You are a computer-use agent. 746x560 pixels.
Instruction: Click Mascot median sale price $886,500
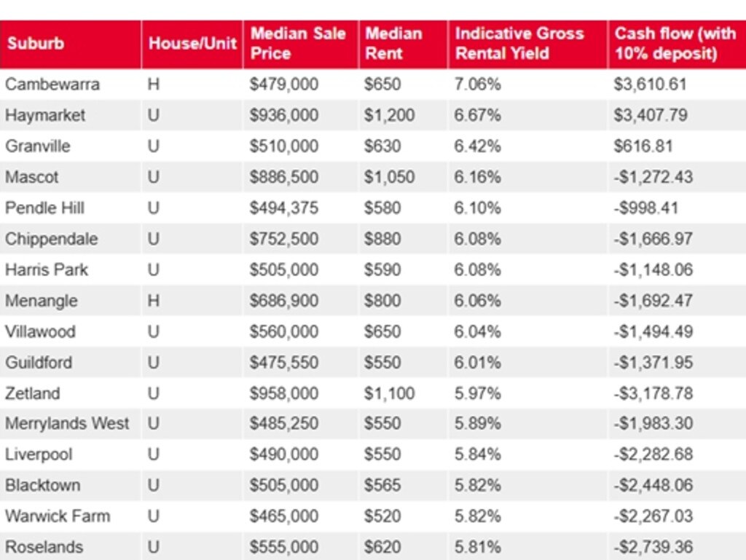(283, 177)
